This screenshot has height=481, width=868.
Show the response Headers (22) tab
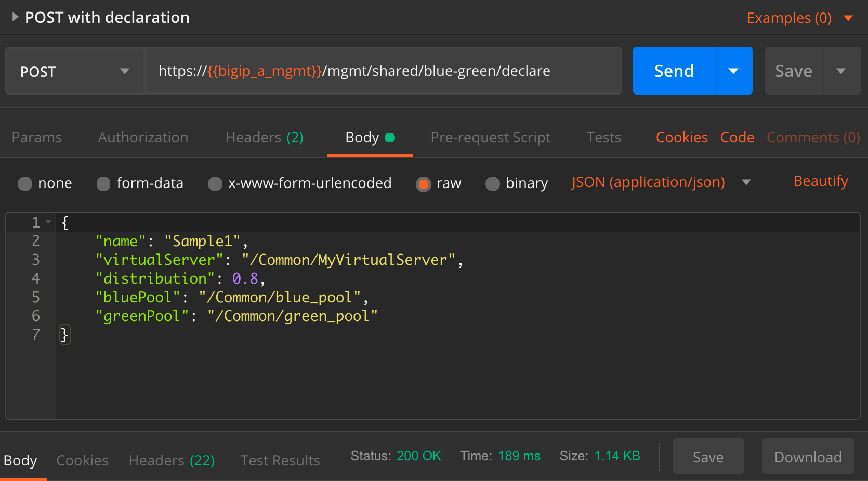(172, 461)
